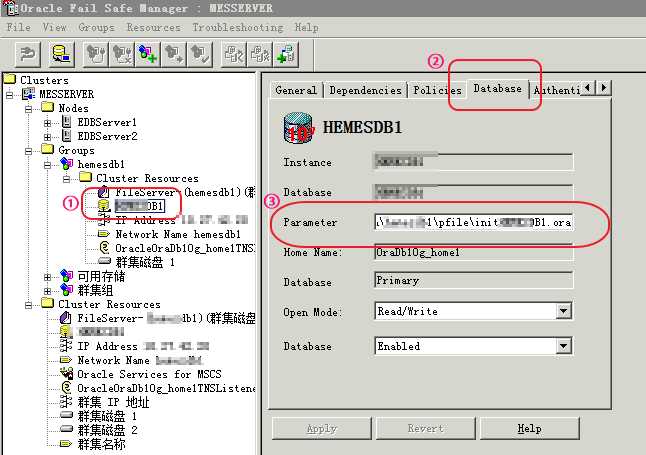Click the Network Name hemesdb1 resource icon

point(104,234)
